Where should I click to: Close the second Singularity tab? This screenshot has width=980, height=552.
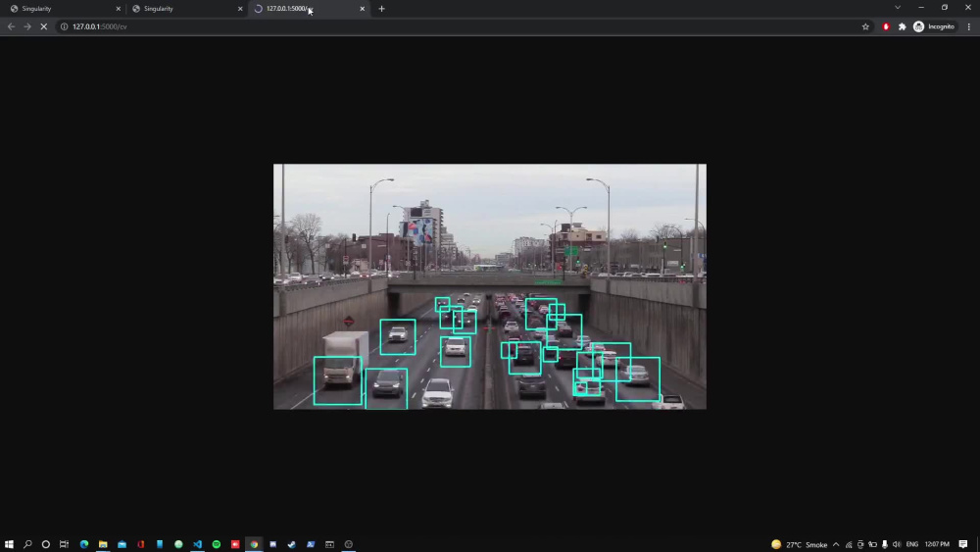tap(240, 9)
